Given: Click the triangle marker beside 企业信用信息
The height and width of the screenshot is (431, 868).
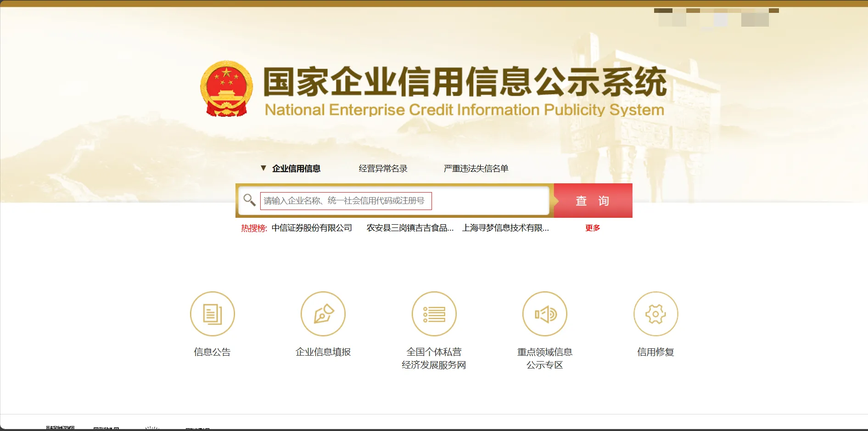Looking at the screenshot, I should click(263, 168).
